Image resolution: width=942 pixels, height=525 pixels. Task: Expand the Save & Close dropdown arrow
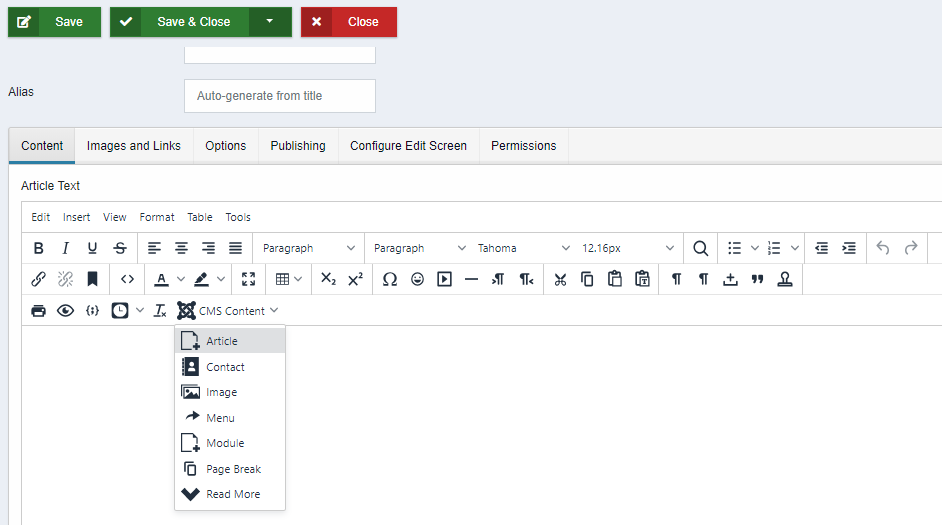click(x=270, y=22)
